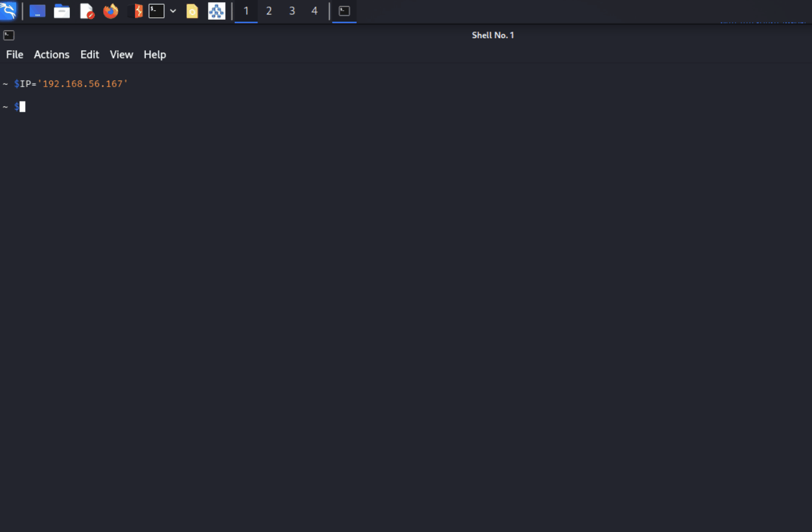812x532 pixels.
Task: Open the Edit menu
Action: click(90, 54)
